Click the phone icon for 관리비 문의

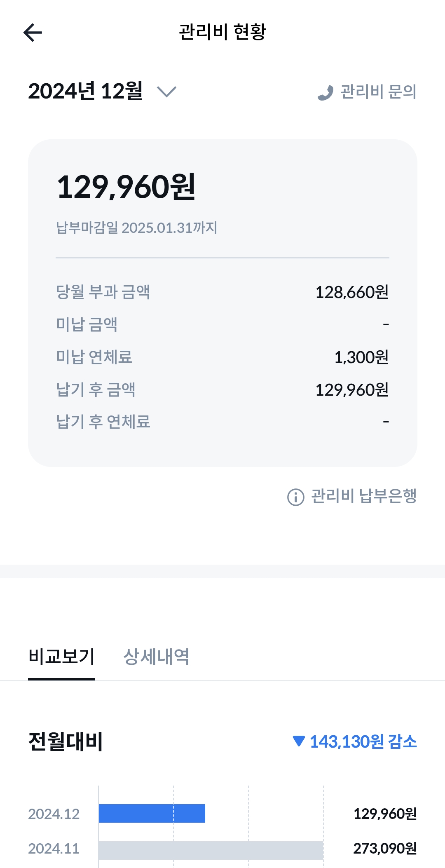tap(326, 92)
